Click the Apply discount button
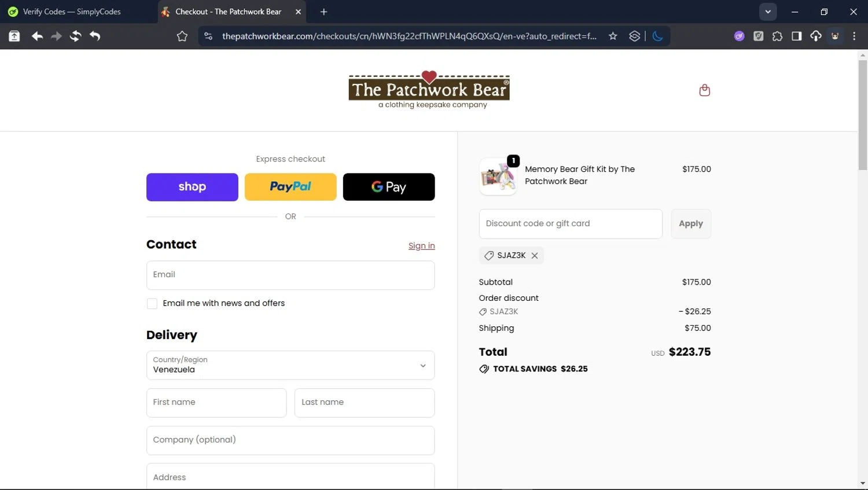Viewport: 868px width, 490px height. [x=691, y=224]
